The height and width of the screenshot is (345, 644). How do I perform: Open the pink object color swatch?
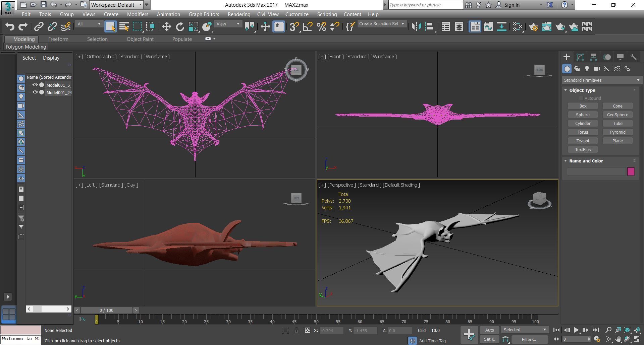(x=631, y=171)
